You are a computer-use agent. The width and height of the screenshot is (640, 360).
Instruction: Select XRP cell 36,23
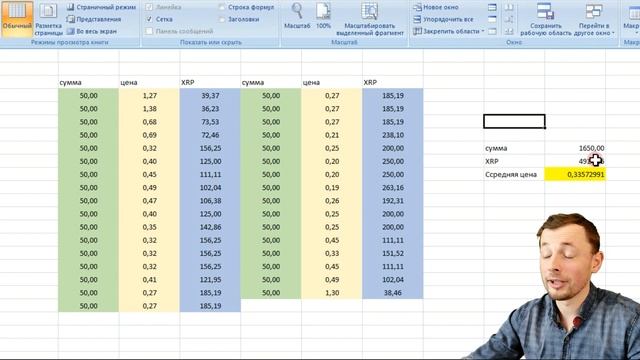click(x=210, y=109)
